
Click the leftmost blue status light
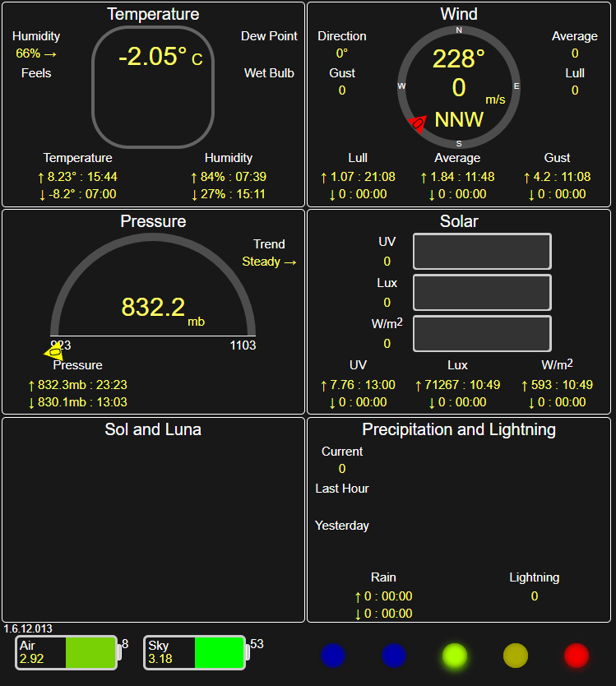tap(333, 655)
